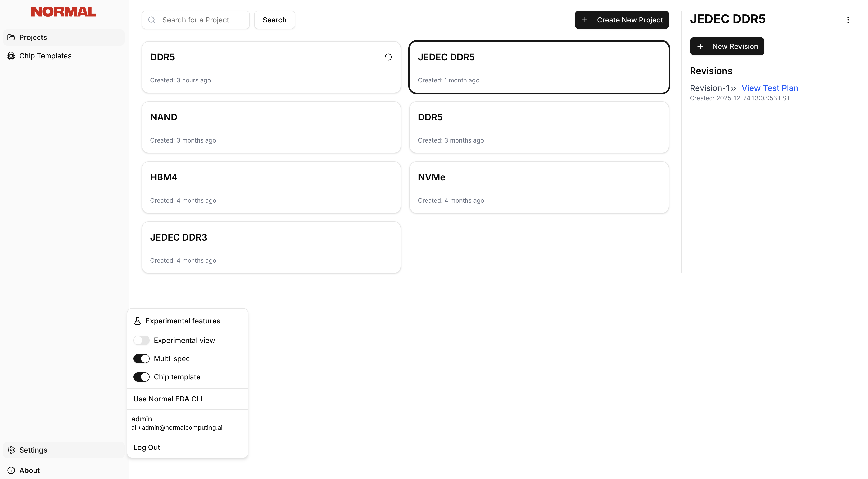The width and height of the screenshot is (868, 479).
Task: Select the Projects folder icon
Action: 11,37
